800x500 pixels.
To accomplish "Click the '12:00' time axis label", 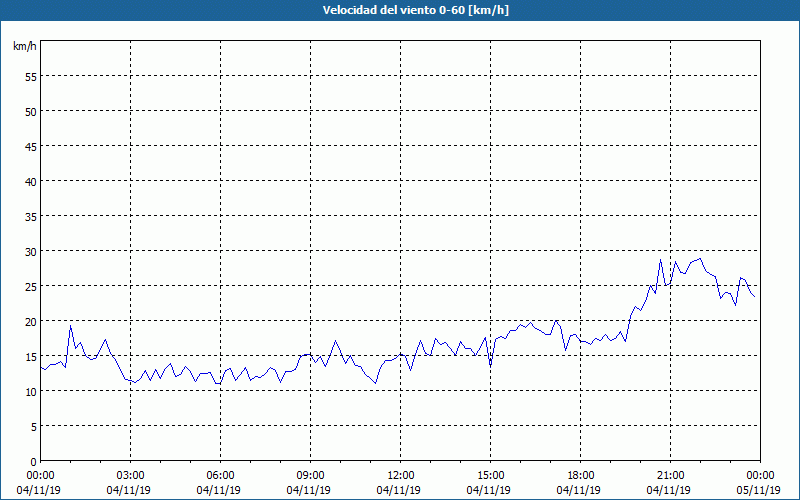I will click(x=401, y=475).
